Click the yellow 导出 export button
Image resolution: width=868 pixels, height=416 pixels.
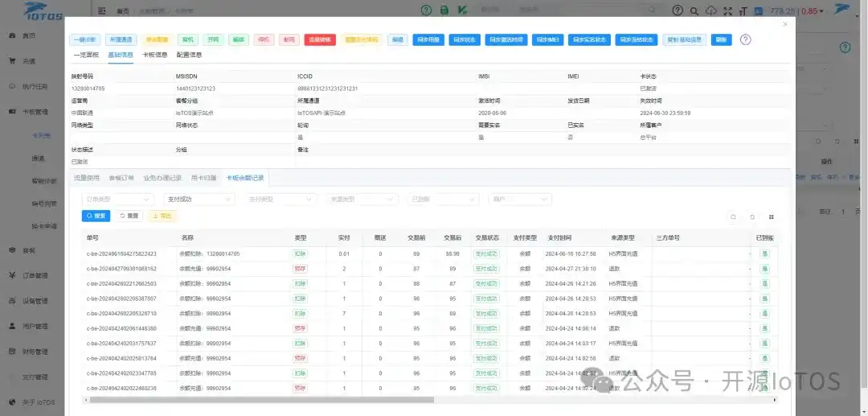point(162,216)
